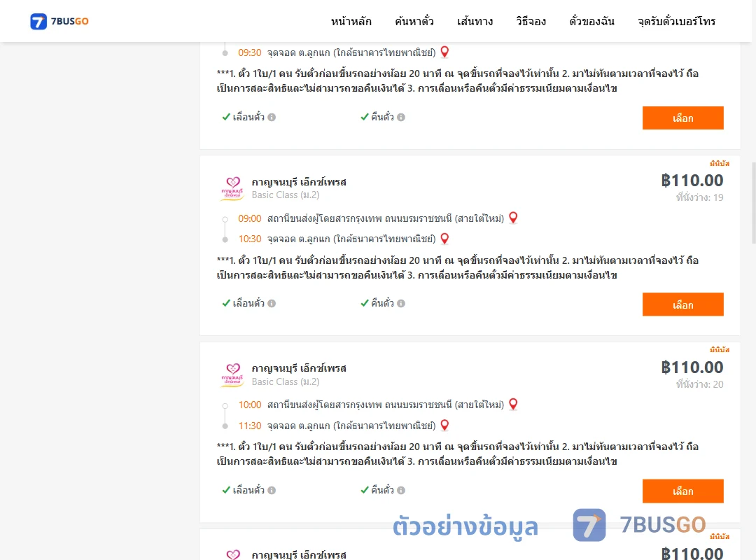This screenshot has height=560, width=756.
Task: Select the 09:00 departure trip with เลือก
Action: coord(682,304)
